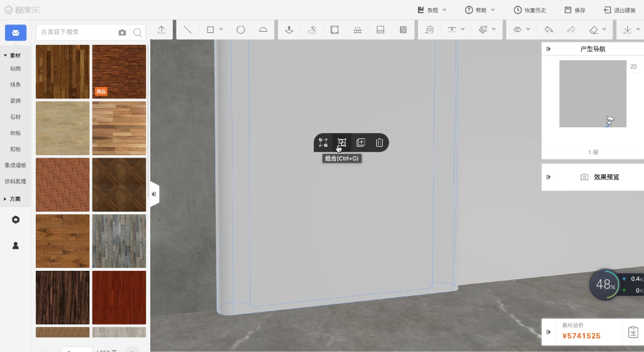Click the download arrow icon in toolbar
Image resolution: width=644 pixels, height=352 pixels.
627,30
